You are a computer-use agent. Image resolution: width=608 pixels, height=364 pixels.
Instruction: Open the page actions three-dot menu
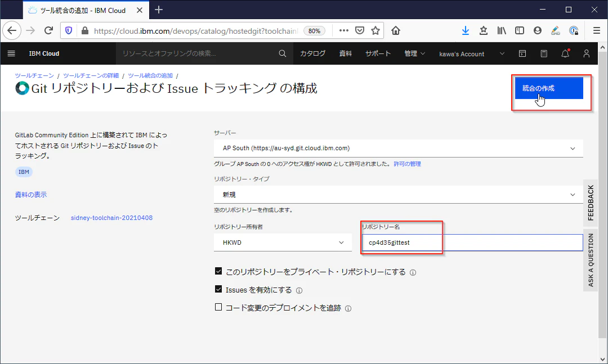click(343, 30)
